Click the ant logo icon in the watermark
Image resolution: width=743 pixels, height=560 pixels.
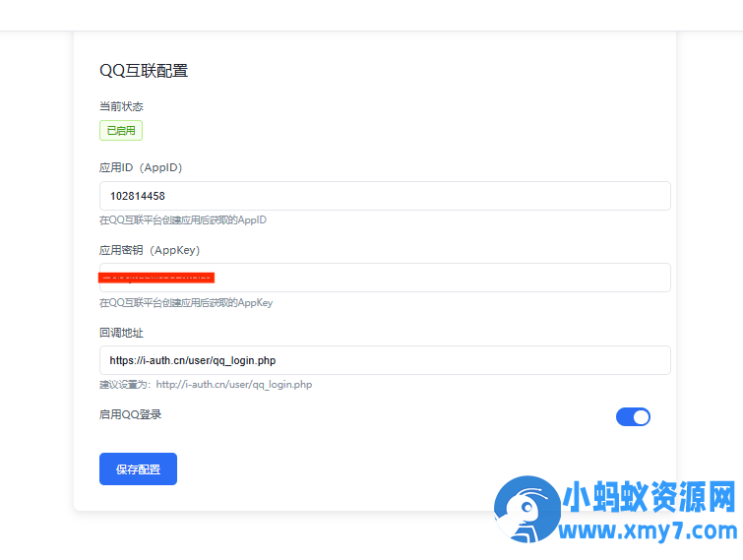[524, 511]
